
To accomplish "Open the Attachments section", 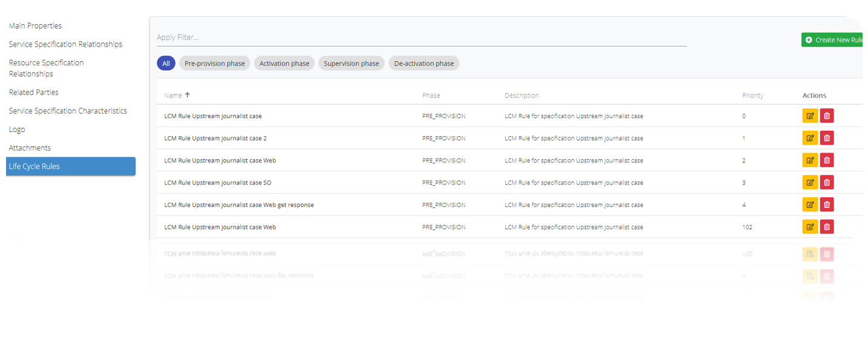I will (30, 148).
